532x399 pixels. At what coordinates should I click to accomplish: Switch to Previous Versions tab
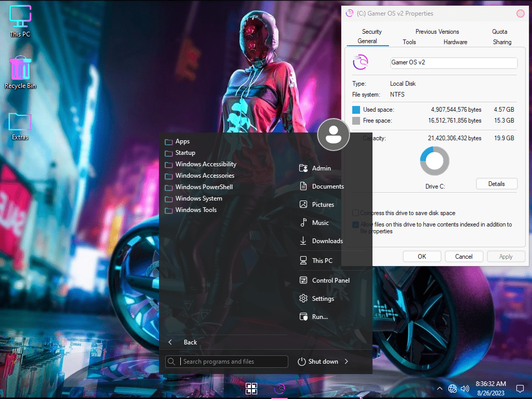tap(437, 32)
